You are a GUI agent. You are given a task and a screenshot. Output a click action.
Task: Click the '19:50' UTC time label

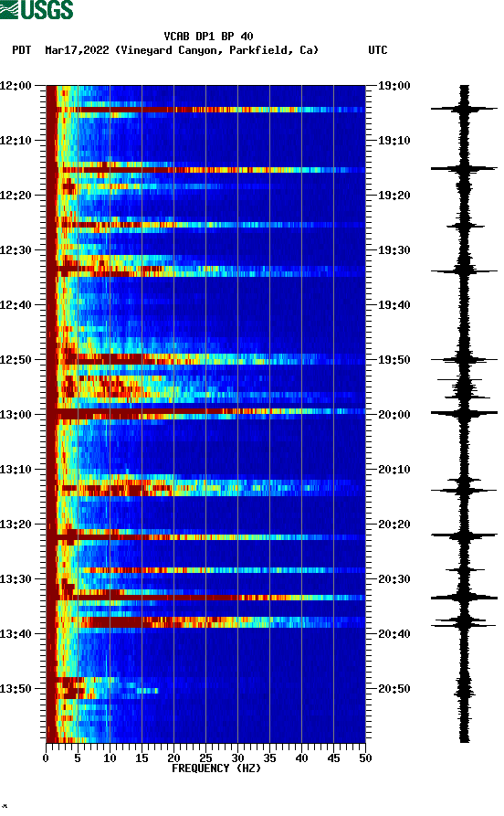394,360
